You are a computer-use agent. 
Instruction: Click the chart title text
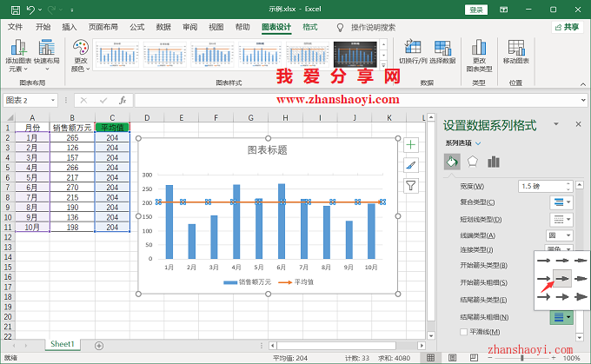tap(267, 150)
